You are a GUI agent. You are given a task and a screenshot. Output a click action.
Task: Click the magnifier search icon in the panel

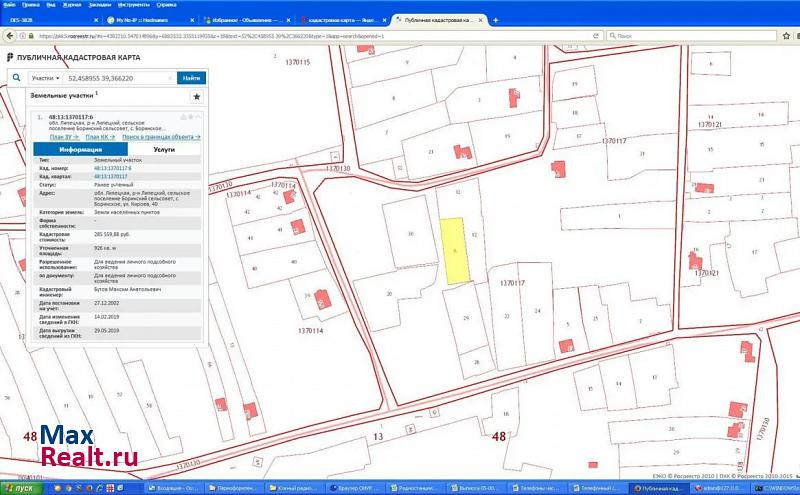click(x=18, y=77)
